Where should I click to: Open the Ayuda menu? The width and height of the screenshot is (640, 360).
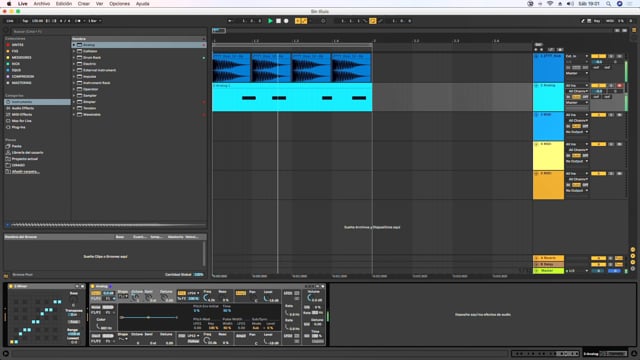pyautogui.click(x=142, y=4)
